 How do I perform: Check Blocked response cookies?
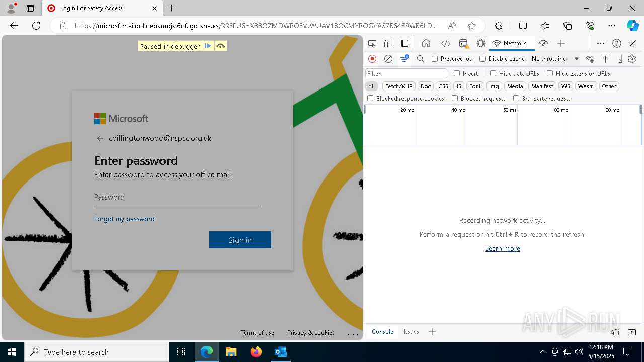click(370, 99)
